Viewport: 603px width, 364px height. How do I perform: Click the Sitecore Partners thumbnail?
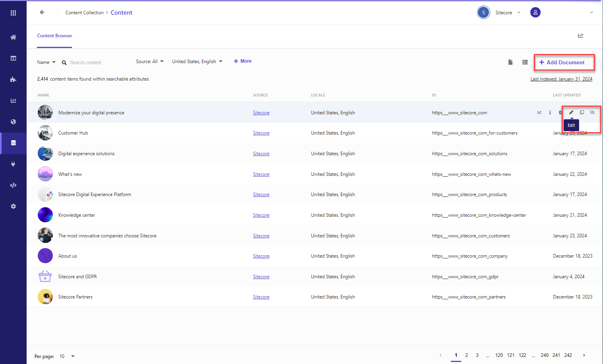45,297
